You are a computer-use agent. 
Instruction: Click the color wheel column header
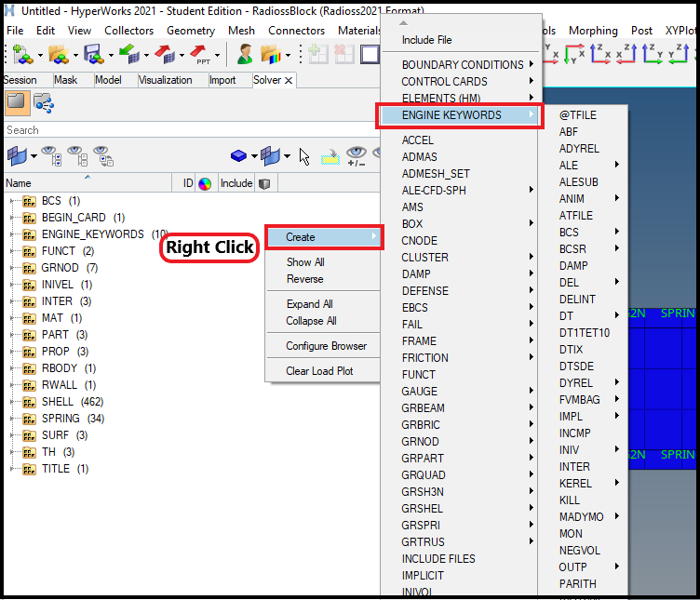[205, 184]
